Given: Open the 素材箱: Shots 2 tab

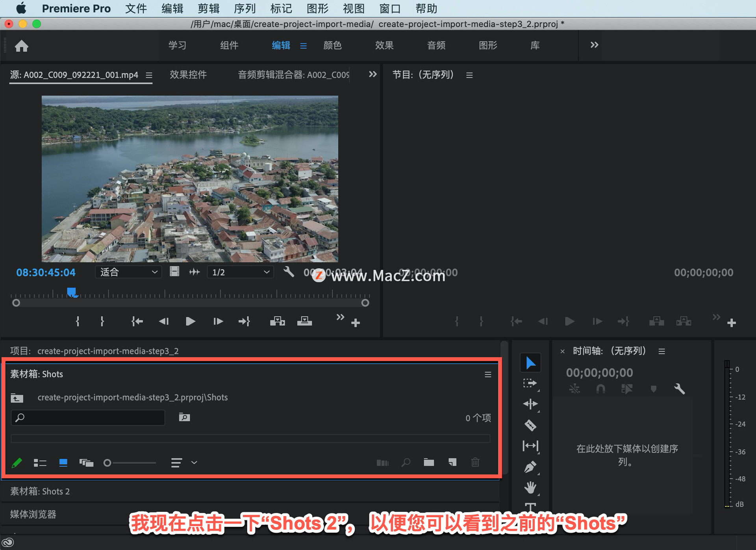Looking at the screenshot, I should pos(40,491).
